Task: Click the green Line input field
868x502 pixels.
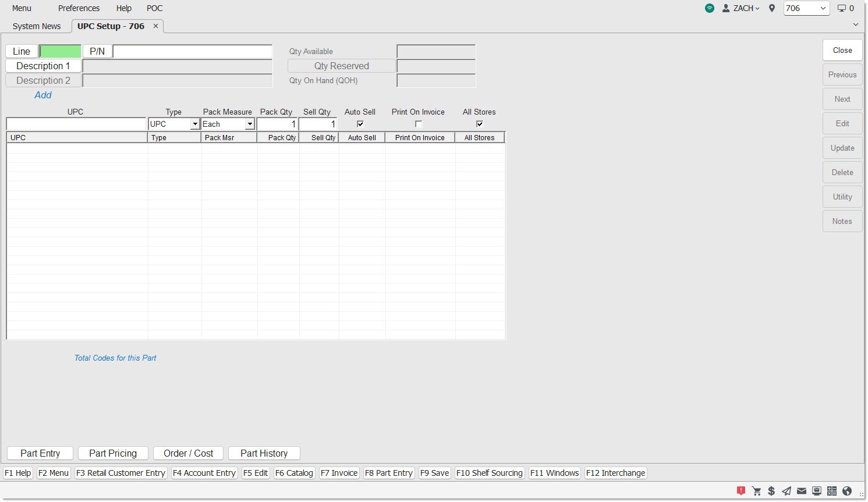Action: pyautogui.click(x=61, y=52)
